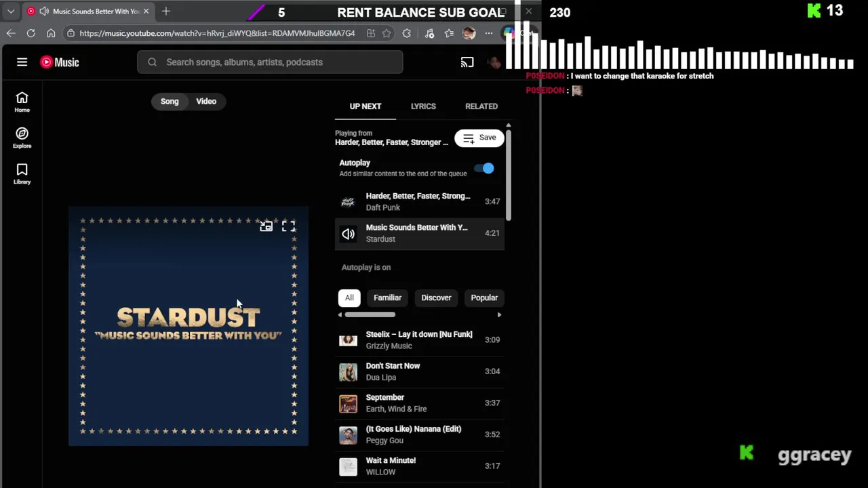Viewport: 868px width, 488px height.
Task: Click the 'Playing from' playlist name
Action: pyautogui.click(x=391, y=142)
